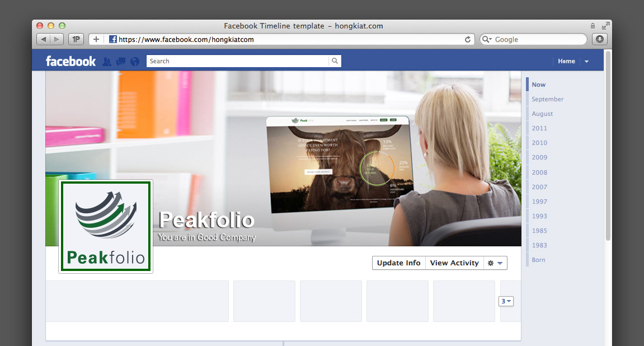Open friend requests icon

pos(107,61)
